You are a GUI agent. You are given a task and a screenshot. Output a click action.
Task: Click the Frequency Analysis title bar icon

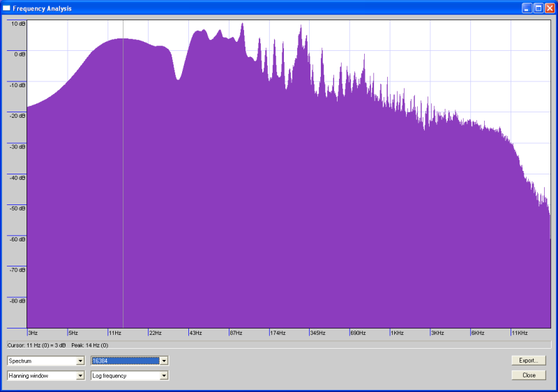(6, 8)
